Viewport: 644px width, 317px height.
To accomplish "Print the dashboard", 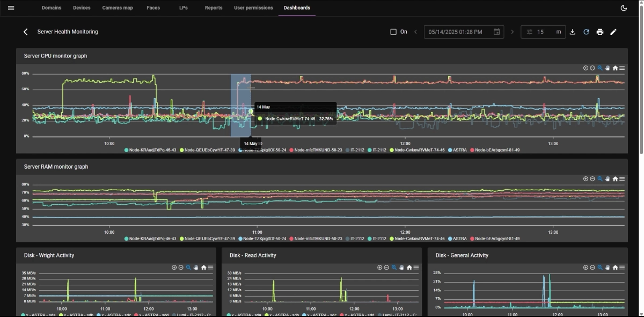I will pos(600,32).
